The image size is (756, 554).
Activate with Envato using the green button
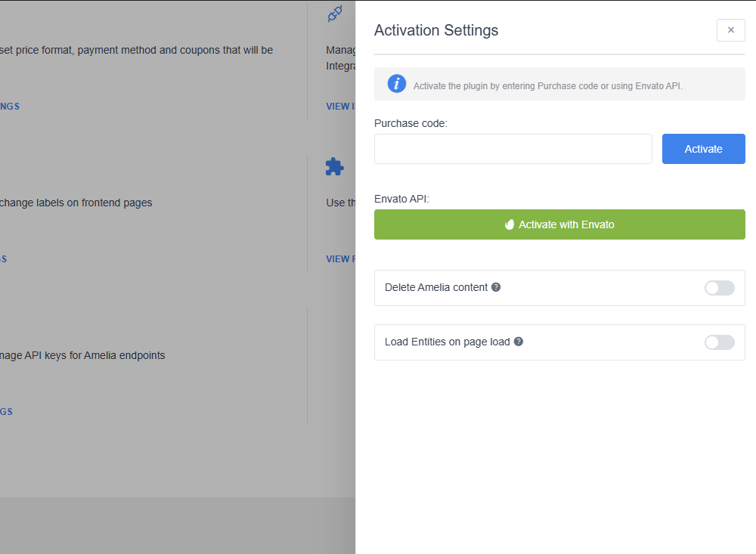559,224
